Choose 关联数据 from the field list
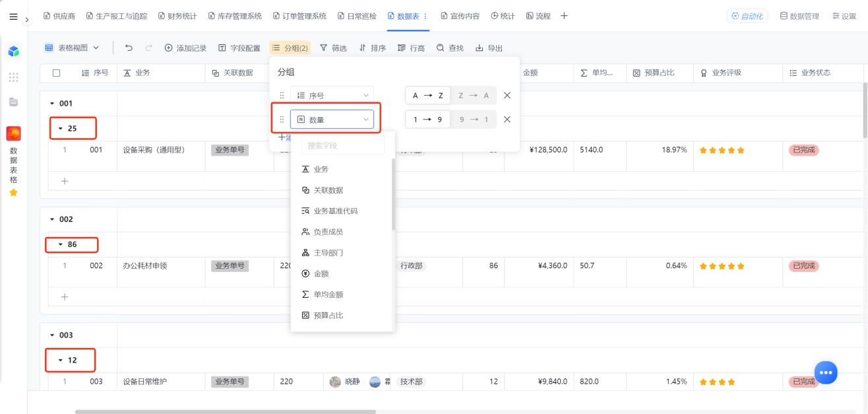868x414 pixels. pyautogui.click(x=342, y=190)
